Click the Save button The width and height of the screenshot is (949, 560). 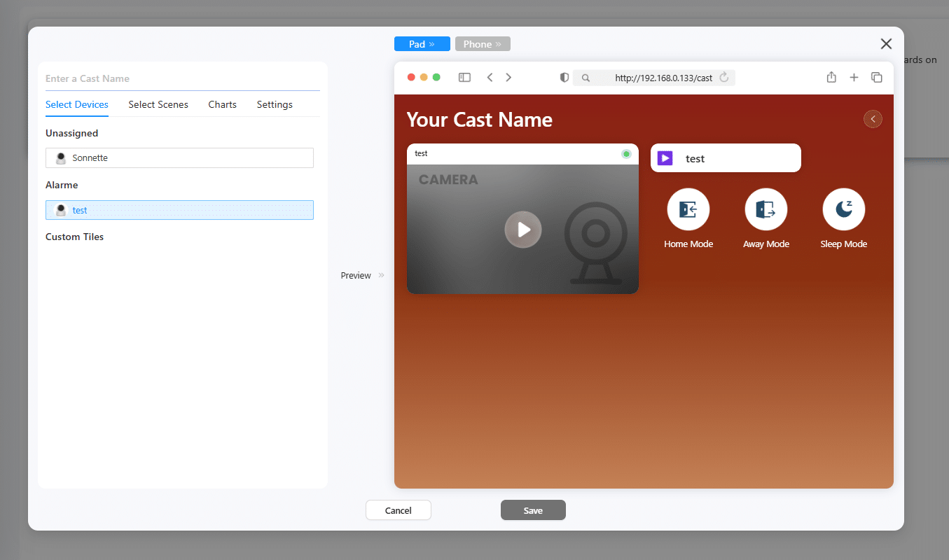tap(533, 510)
